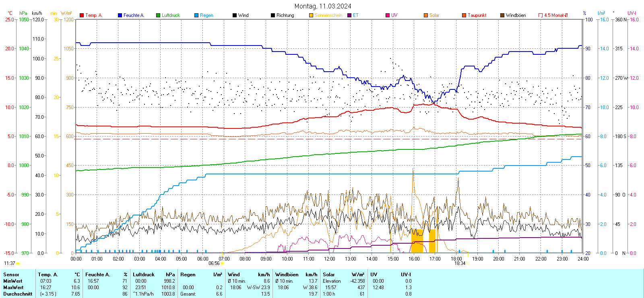This screenshot has height=298, width=644.
Task: Click the red Temp. A. legend swatch
Action: (x=82, y=15)
